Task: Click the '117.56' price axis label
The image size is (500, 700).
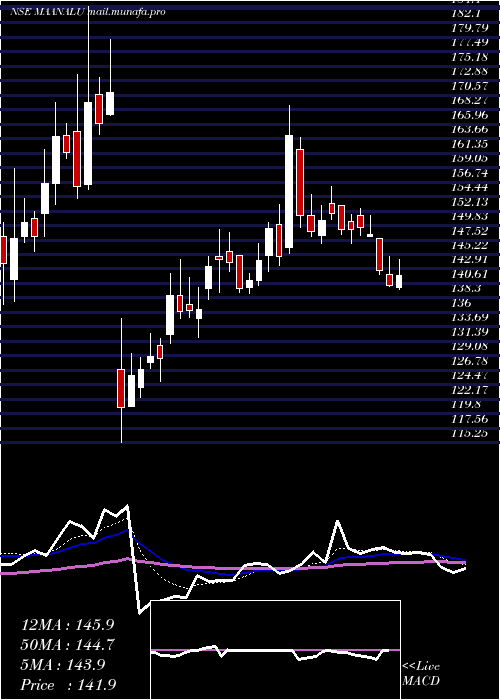Action: pos(469,419)
